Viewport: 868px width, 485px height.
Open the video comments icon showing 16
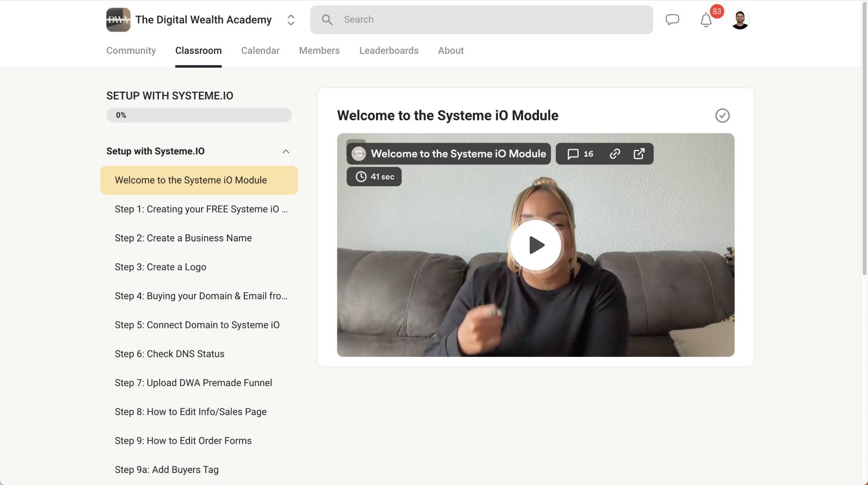coord(580,154)
